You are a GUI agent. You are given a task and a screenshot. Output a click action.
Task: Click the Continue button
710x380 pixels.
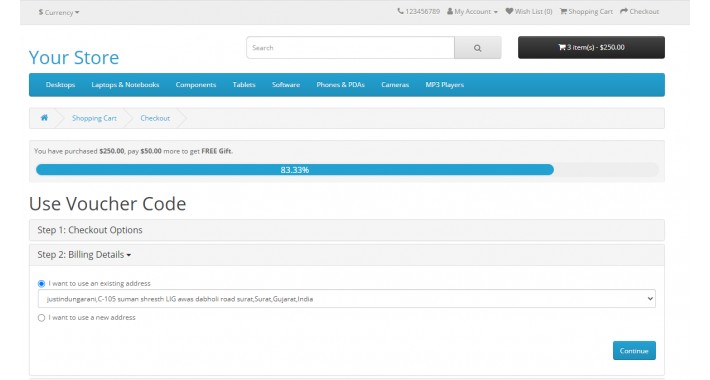[x=634, y=351]
